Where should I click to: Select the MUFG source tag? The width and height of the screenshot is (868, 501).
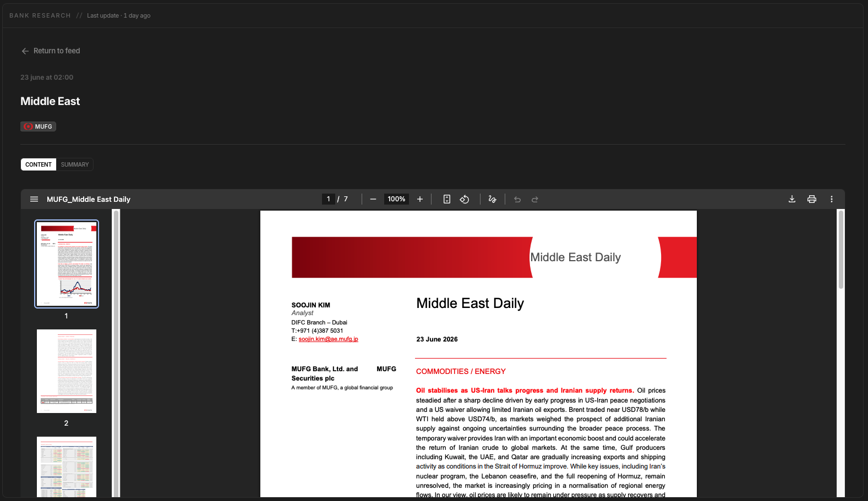[x=38, y=126]
